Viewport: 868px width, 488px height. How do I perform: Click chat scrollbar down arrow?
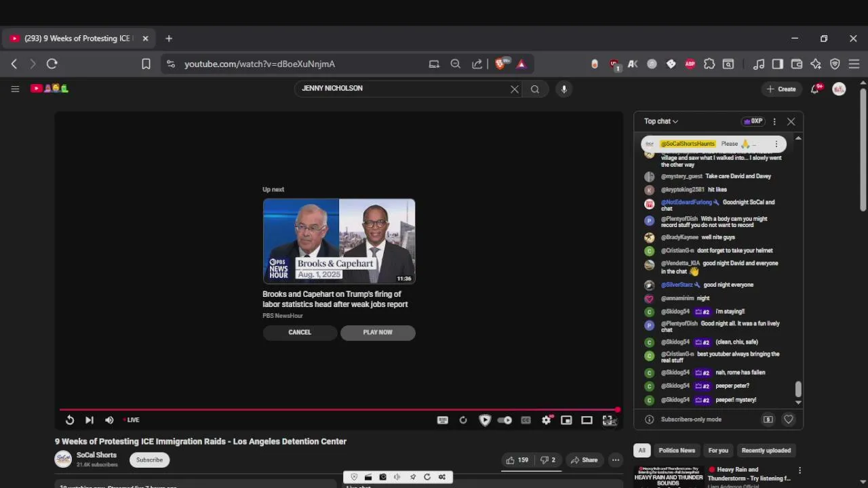798,403
